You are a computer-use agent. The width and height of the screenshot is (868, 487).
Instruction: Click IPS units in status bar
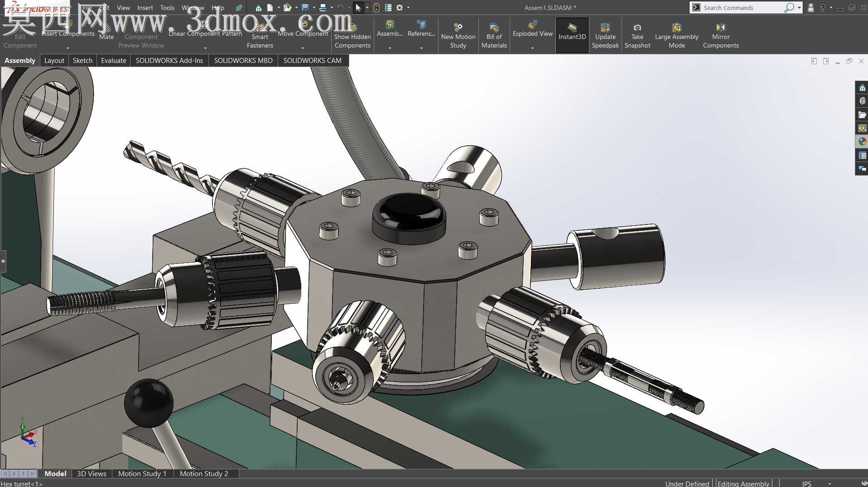806,483
